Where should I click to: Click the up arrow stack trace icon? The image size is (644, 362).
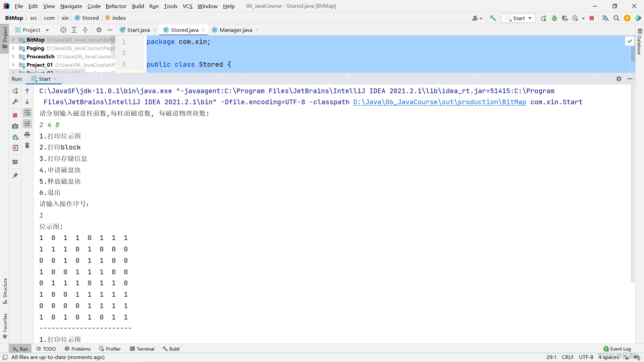click(27, 91)
